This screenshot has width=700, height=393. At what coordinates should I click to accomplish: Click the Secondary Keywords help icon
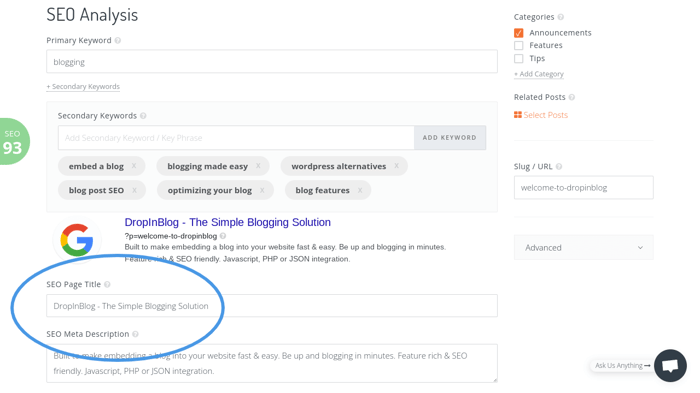click(143, 116)
